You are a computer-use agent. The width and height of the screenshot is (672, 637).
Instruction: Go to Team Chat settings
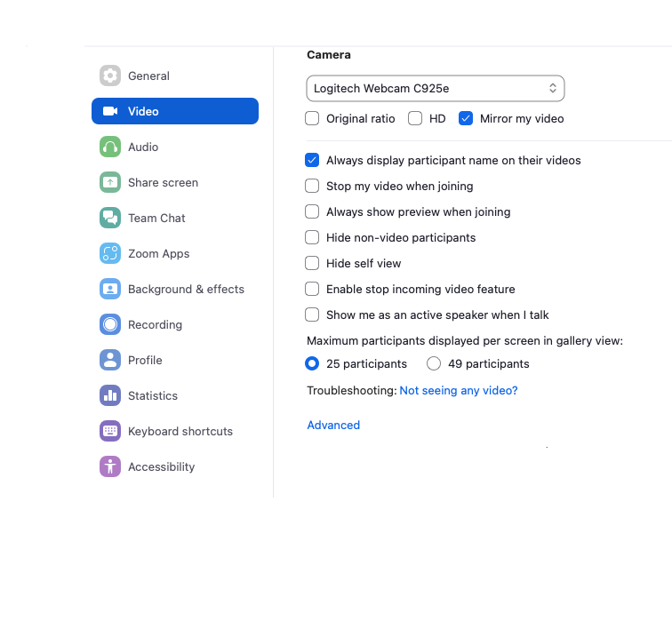click(175, 218)
